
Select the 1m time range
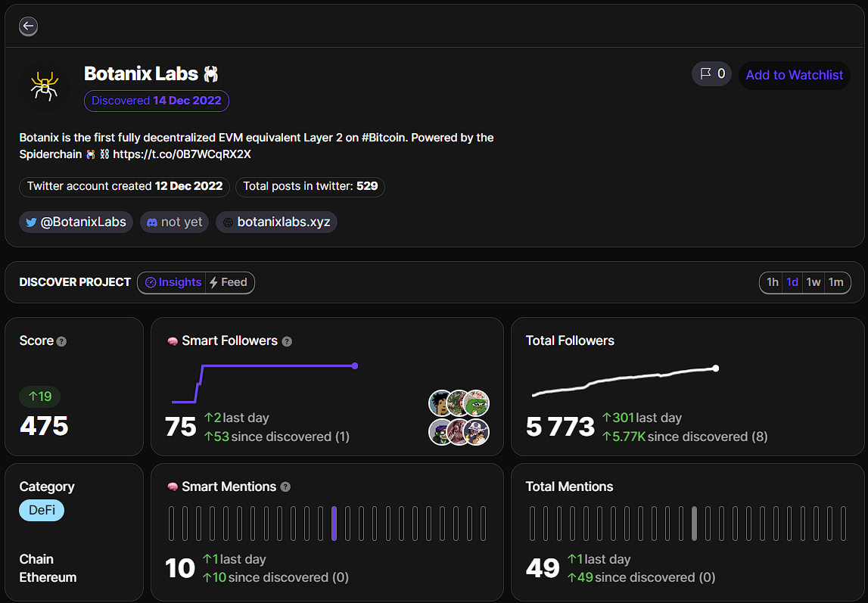coord(836,283)
